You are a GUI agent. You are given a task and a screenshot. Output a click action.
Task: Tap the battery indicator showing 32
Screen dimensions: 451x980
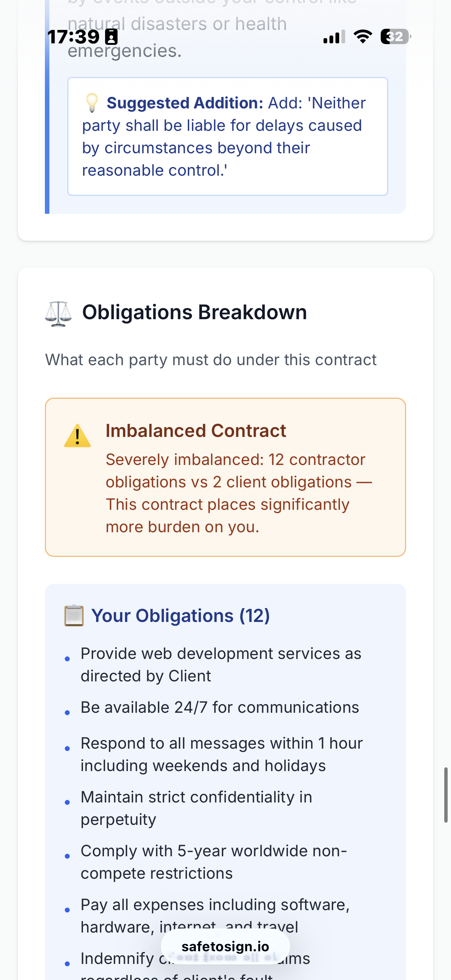[395, 37]
